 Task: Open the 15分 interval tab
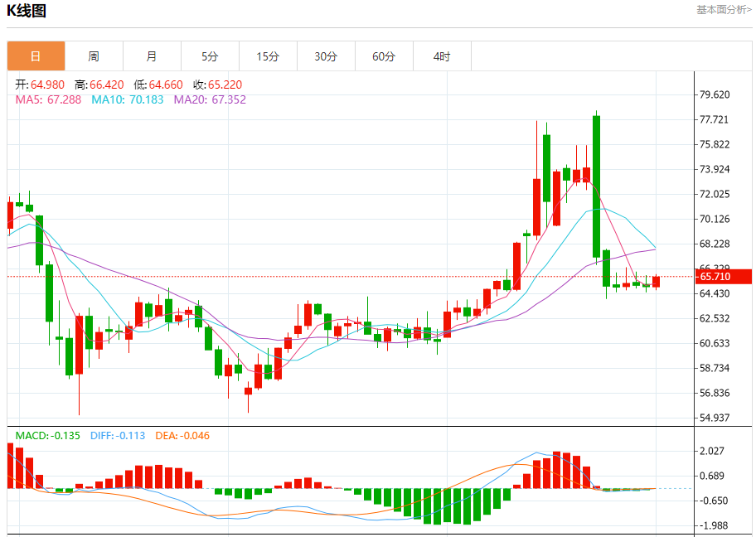click(x=268, y=56)
